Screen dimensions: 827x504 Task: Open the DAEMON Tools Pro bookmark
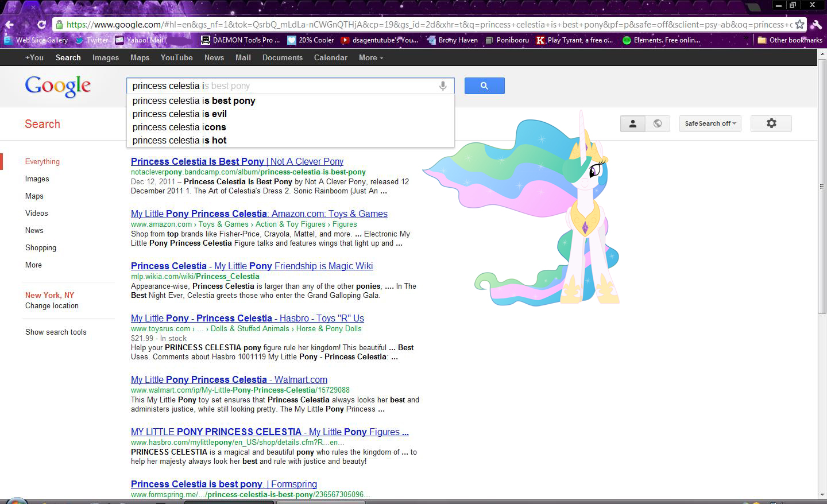(241, 40)
